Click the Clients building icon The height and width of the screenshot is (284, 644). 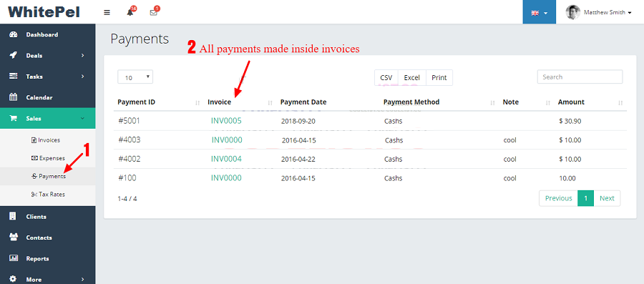pyautogui.click(x=13, y=216)
